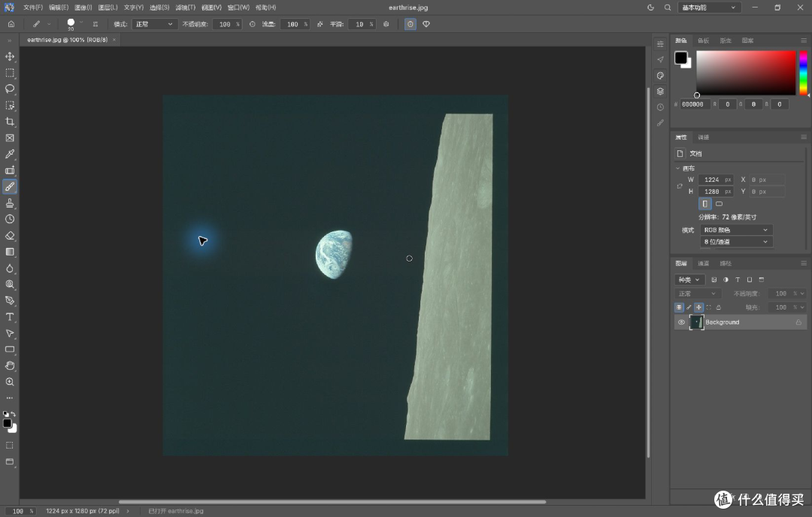Open the 文件(F) menu
Viewport: 812px width, 517px height.
33,8
